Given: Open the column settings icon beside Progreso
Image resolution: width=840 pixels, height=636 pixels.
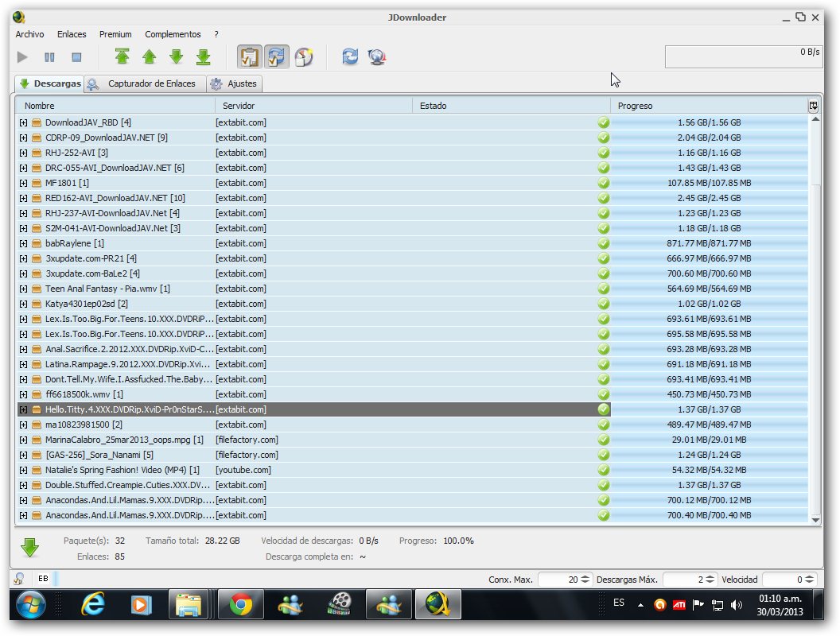Looking at the screenshot, I should tap(813, 106).
